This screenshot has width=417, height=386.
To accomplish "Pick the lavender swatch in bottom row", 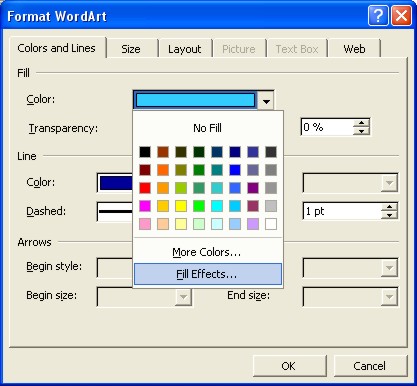I will pos(253,224).
